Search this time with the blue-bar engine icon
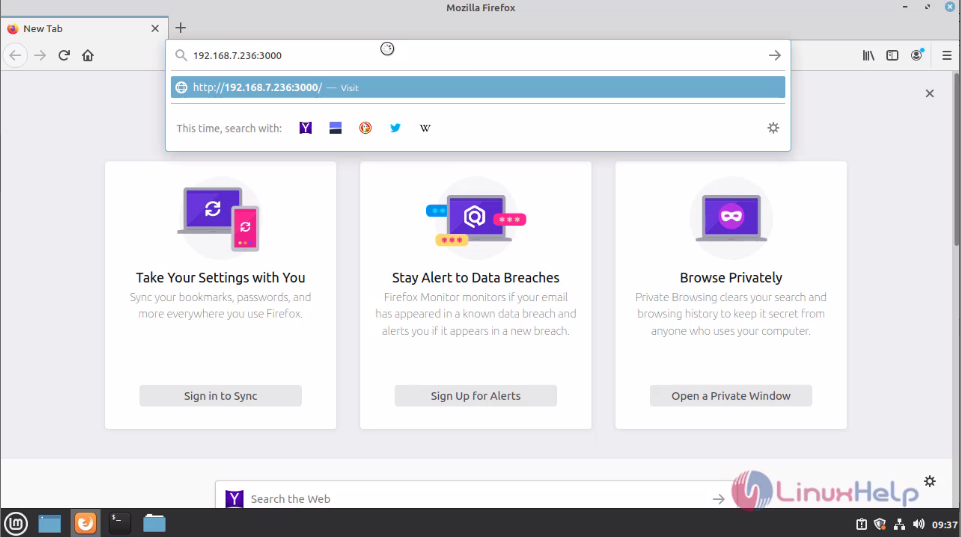 (335, 128)
